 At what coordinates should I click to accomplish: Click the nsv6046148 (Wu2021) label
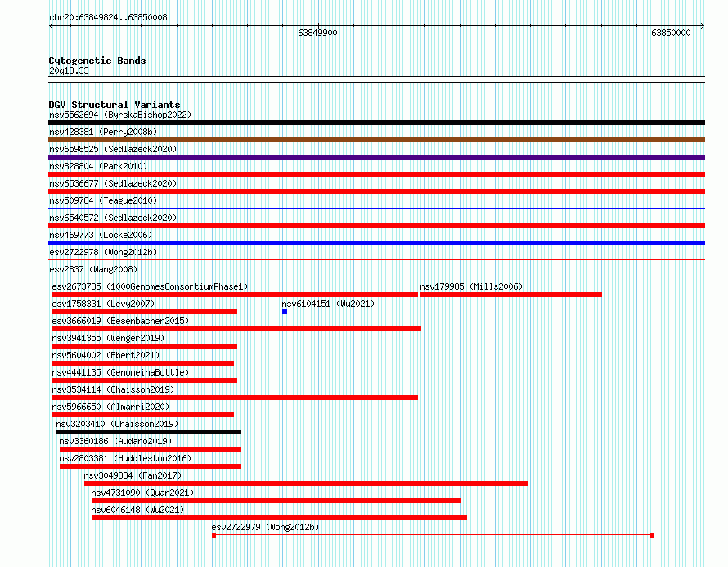click(x=137, y=510)
